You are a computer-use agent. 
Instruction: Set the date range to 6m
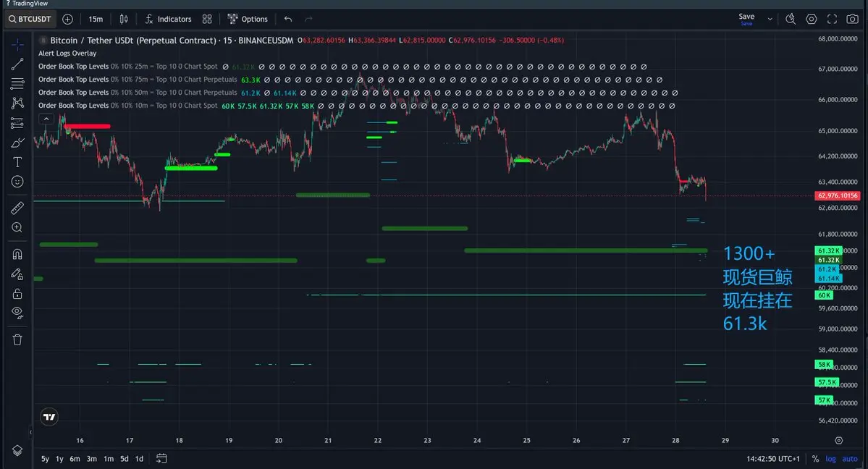coord(75,458)
